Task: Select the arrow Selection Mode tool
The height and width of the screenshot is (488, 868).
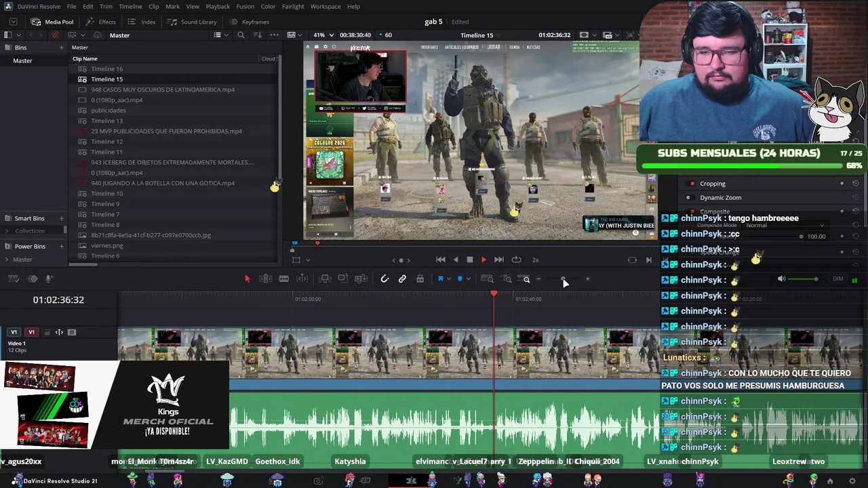Action: 247,279
